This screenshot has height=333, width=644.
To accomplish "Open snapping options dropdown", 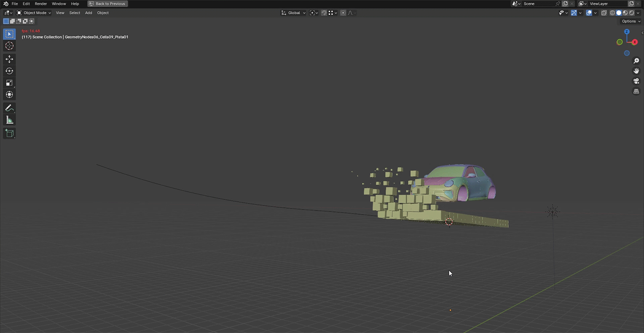I will tap(333, 13).
